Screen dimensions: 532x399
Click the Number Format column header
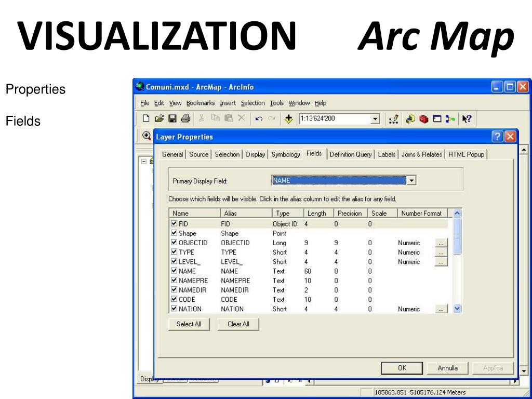tap(422, 213)
